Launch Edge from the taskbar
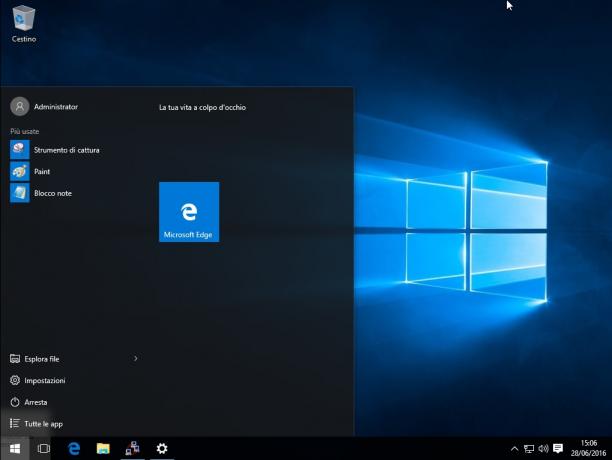The height and width of the screenshot is (460, 612). click(74, 449)
